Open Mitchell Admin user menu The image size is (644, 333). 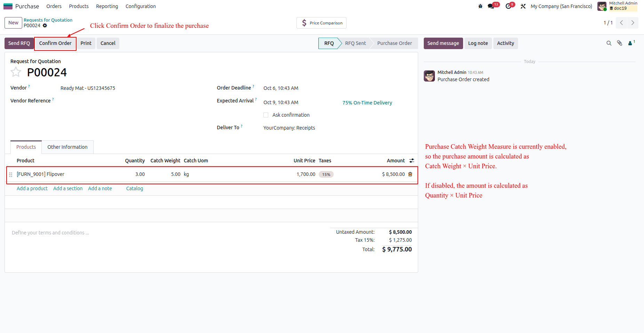pyautogui.click(x=617, y=6)
